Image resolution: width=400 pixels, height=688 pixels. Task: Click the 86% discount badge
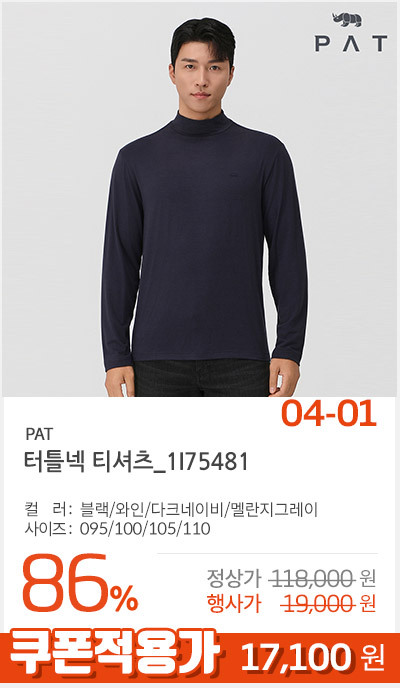tap(80, 584)
